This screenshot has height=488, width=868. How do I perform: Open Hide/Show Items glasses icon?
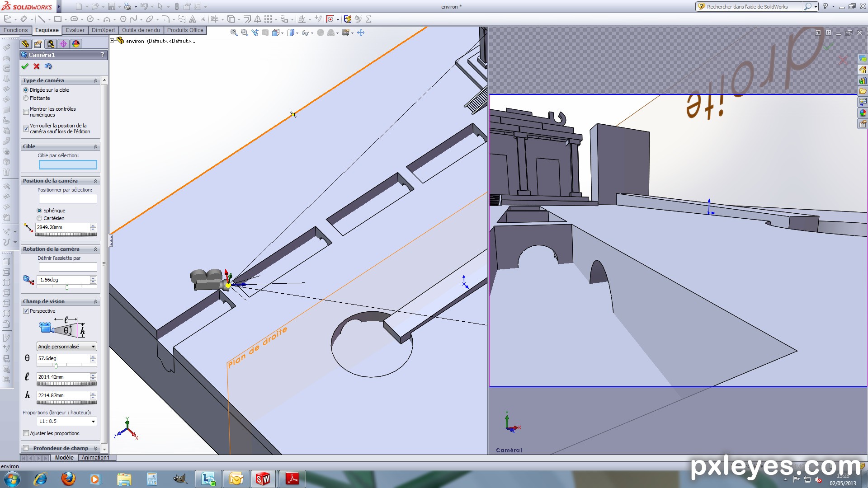pyautogui.click(x=306, y=33)
